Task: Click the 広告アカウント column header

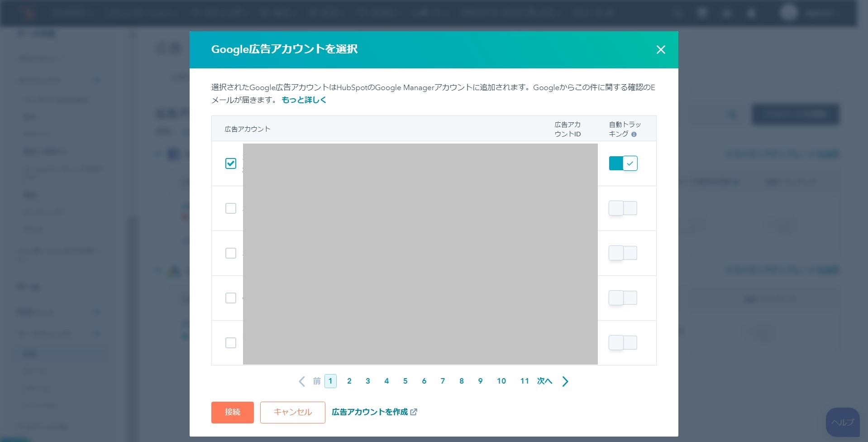Action: 248,129
